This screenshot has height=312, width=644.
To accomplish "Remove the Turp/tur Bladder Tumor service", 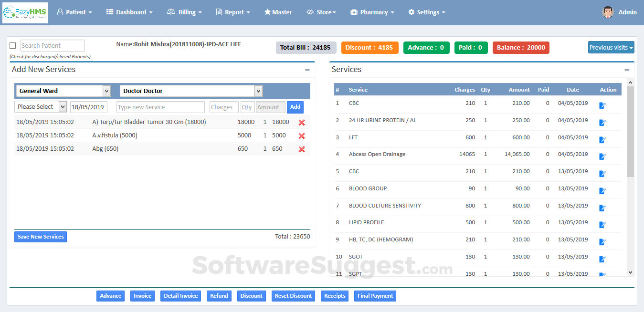I will 302,123.
